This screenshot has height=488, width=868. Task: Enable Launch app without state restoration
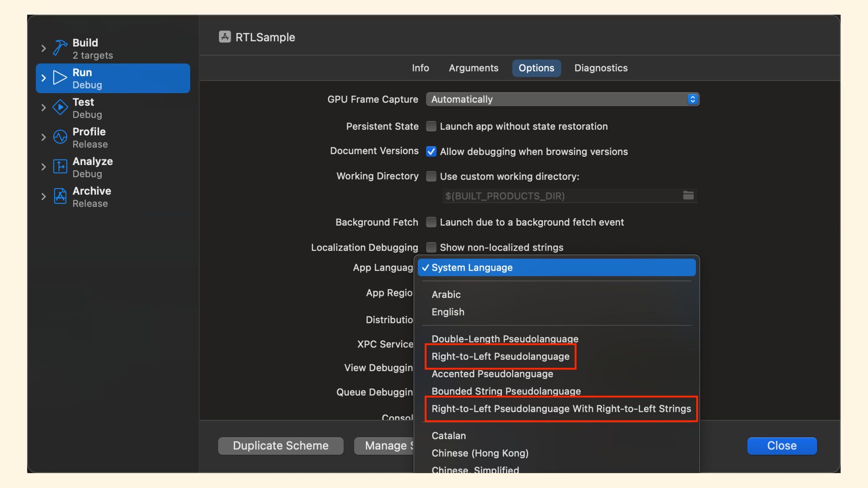(x=431, y=127)
